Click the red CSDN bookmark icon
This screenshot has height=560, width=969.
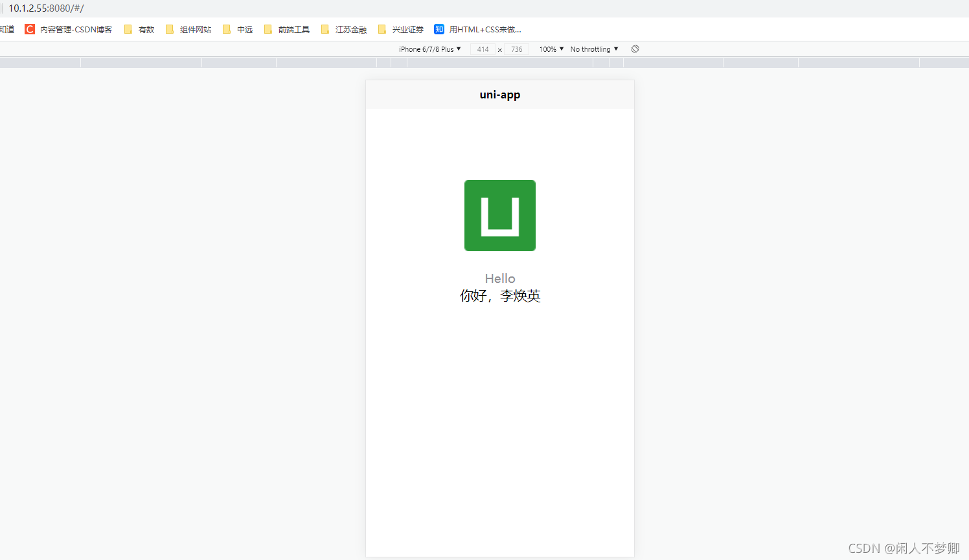coord(30,29)
